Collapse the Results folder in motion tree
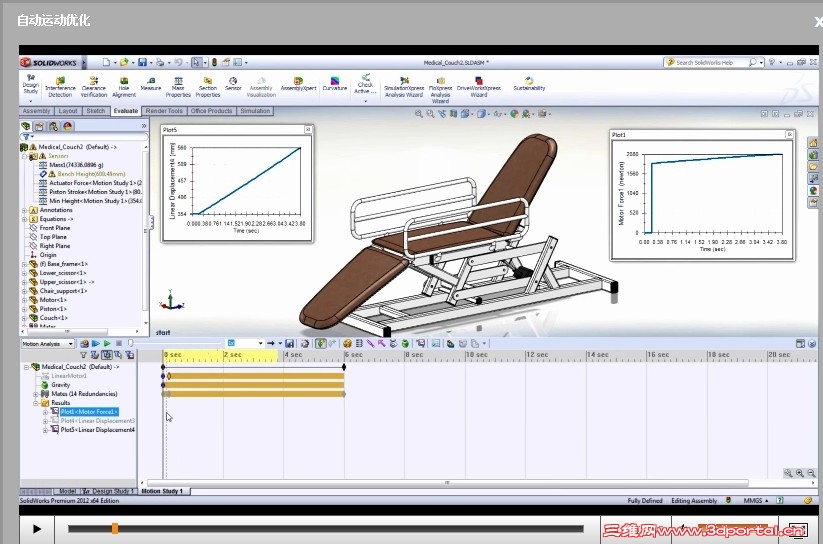 tap(36, 403)
